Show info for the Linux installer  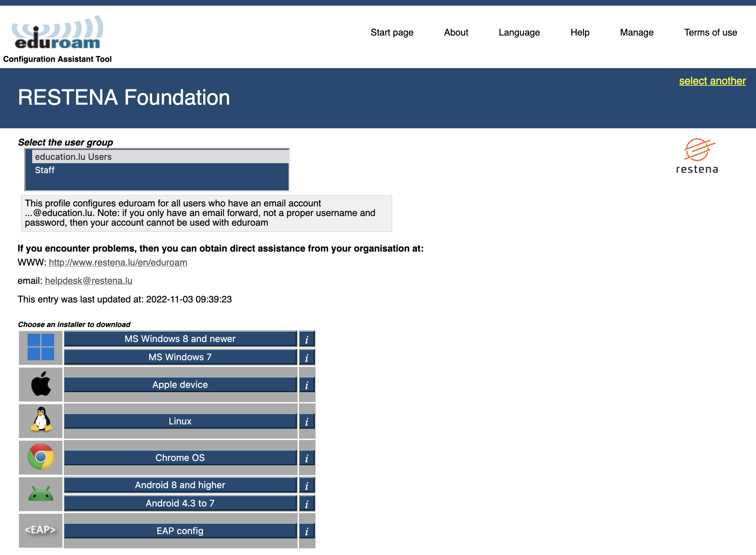pyautogui.click(x=307, y=421)
